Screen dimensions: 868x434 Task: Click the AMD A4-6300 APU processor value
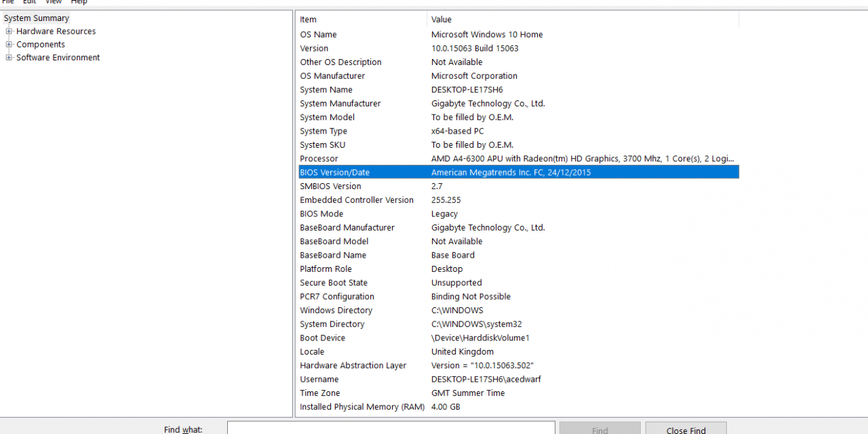tap(583, 159)
